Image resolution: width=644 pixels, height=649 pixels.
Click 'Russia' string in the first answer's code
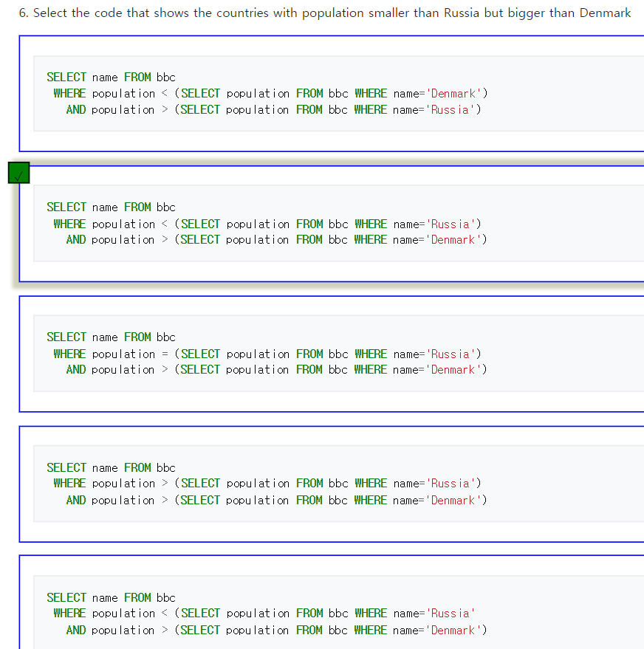click(451, 110)
